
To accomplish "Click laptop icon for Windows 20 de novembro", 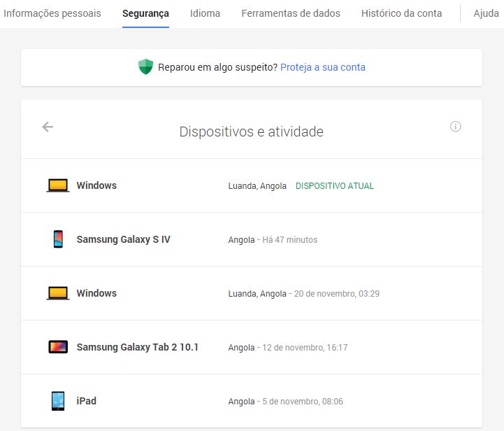I will tap(58, 293).
